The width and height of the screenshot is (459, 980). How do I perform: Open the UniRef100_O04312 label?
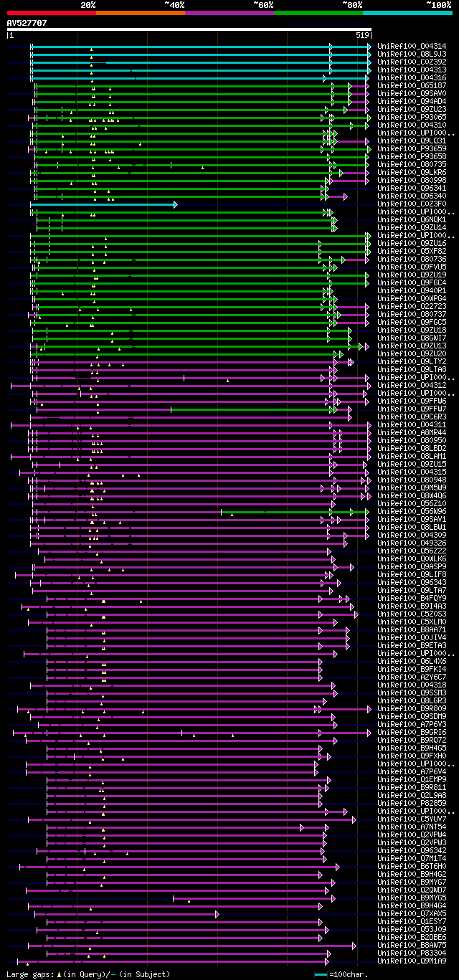[x=412, y=385]
